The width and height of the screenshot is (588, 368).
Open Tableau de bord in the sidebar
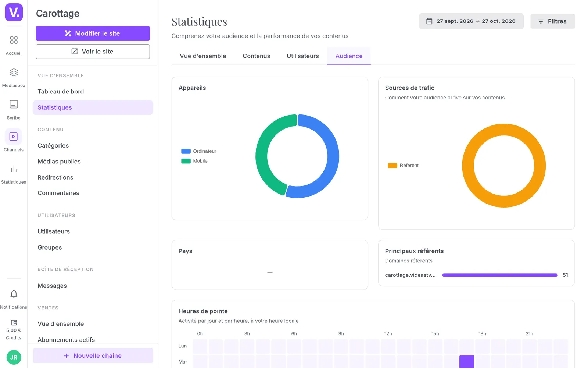click(93, 92)
